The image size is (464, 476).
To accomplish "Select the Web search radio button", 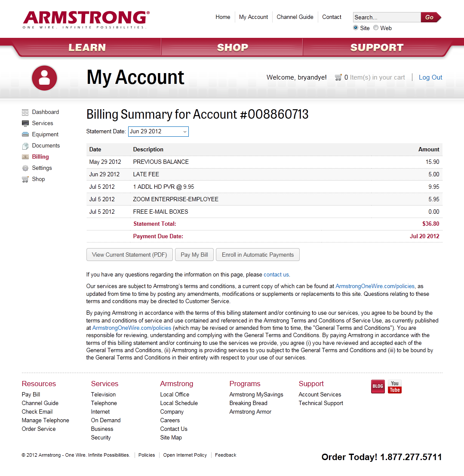I will point(376,28).
